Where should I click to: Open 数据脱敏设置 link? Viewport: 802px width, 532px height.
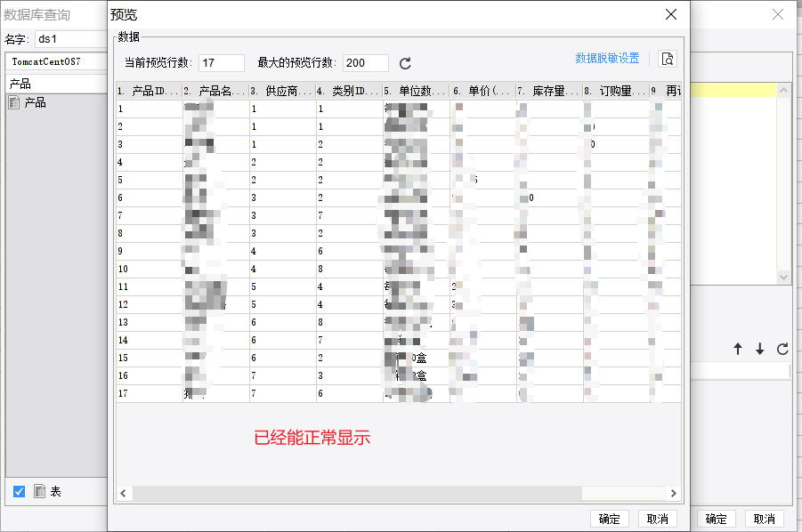click(607, 58)
